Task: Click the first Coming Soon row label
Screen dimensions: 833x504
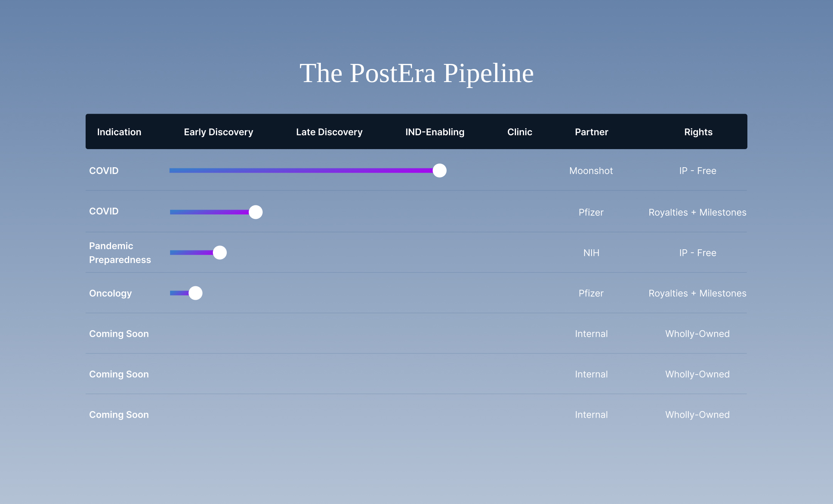Action: [119, 334]
